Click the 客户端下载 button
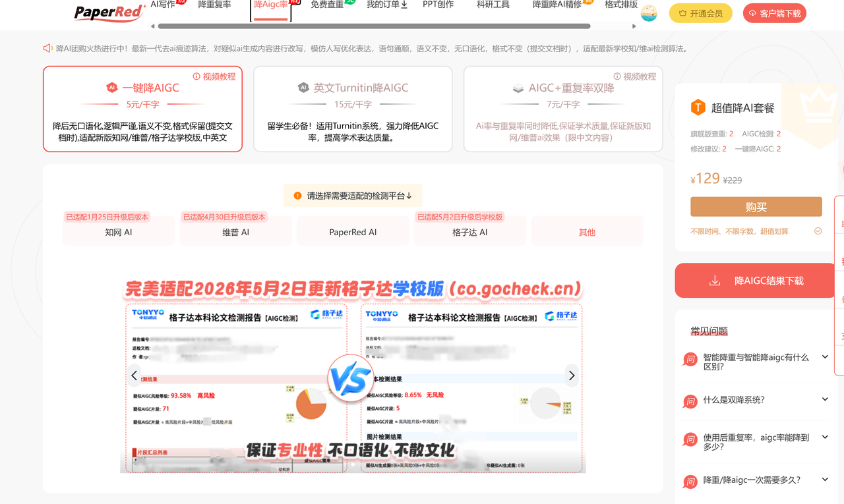Image resolution: width=844 pixels, height=504 pixels. tap(774, 13)
